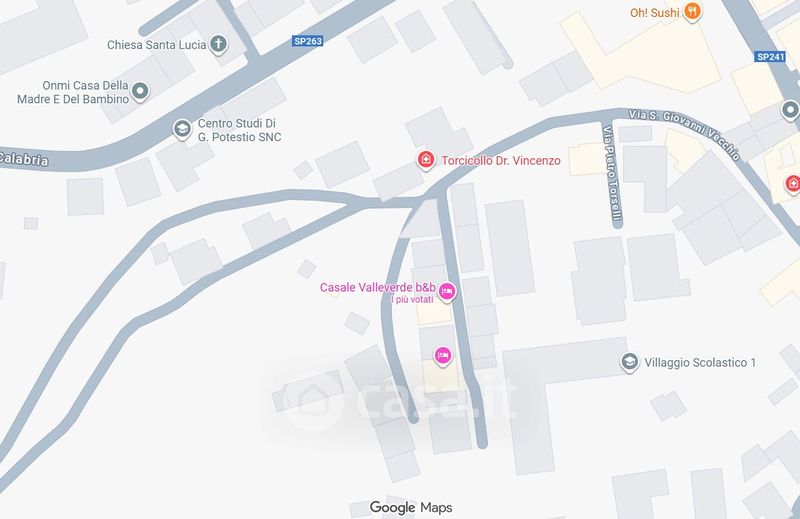Screen dimensions: 800x519
Task: Click the Casale Valleverde b&b text label
Action: pos(378,287)
